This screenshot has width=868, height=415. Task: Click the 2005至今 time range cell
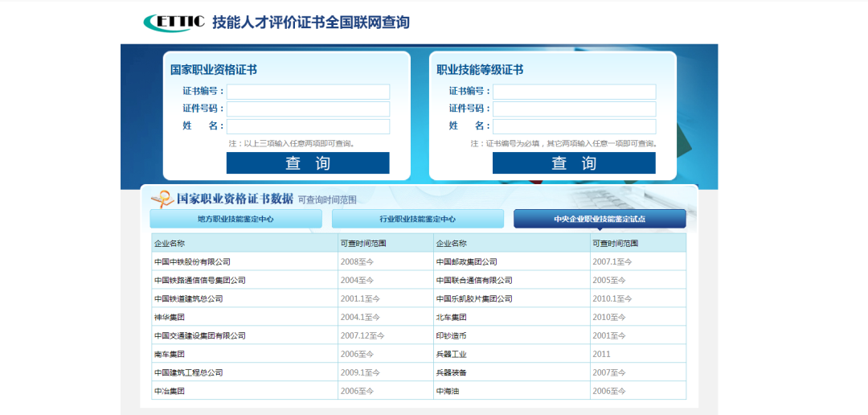(638, 281)
